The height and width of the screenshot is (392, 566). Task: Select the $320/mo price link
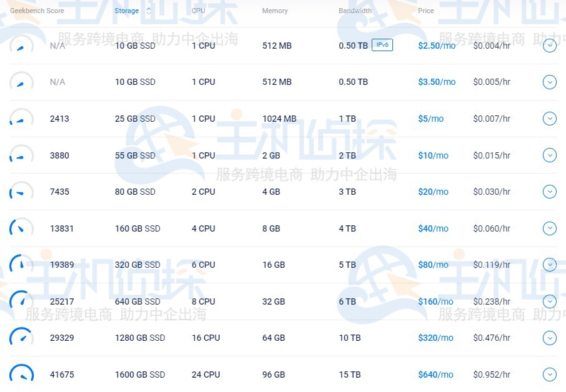(x=435, y=338)
